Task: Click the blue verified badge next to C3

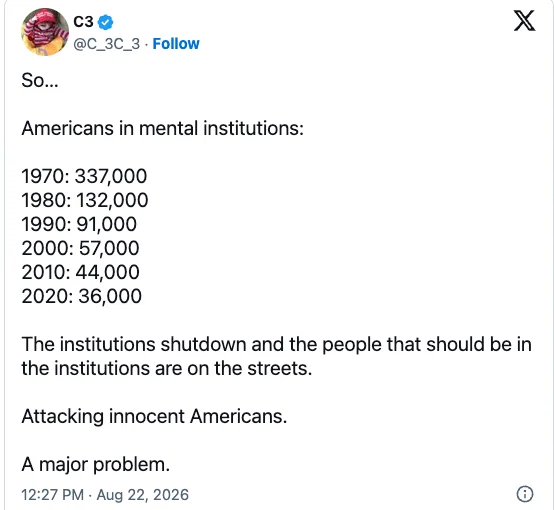Action: 105,22
